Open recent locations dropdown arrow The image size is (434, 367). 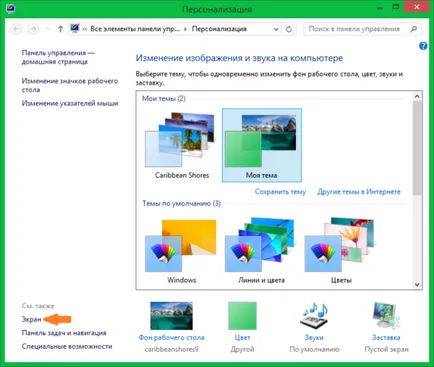(x=47, y=29)
